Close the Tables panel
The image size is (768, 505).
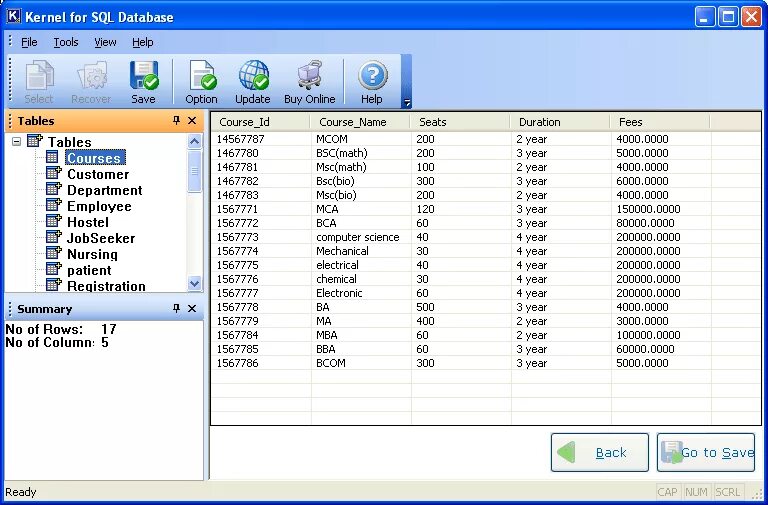click(192, 120)
